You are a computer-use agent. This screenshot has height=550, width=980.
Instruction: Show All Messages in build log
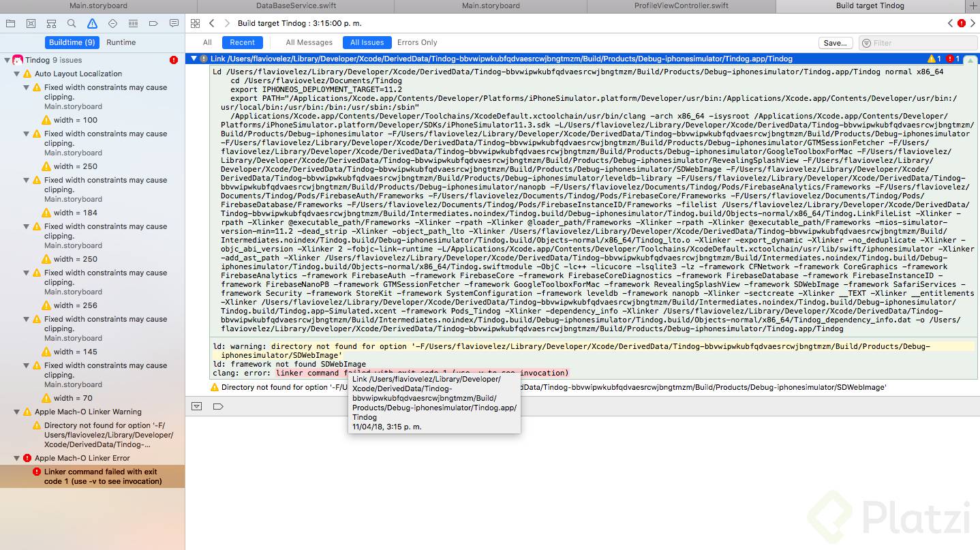309,42
